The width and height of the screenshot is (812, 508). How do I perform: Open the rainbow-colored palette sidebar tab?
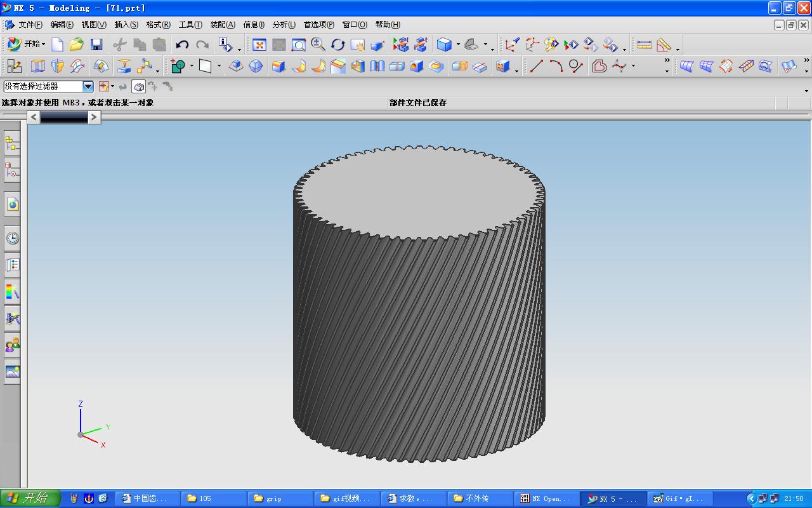12,291
